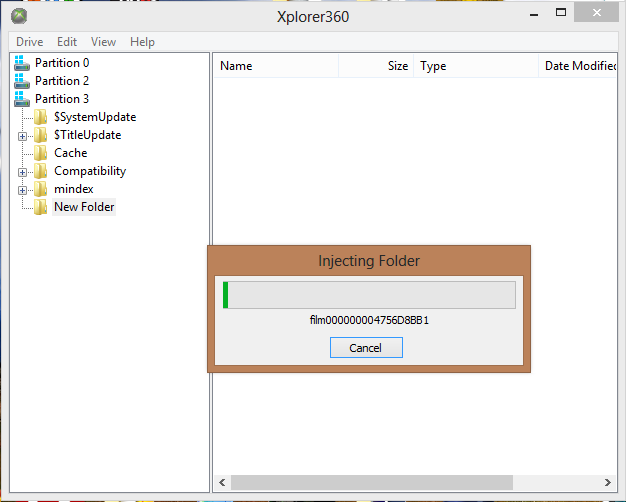
Task: Click the $SystemUpdate folder icon
Action: (40, 117)
